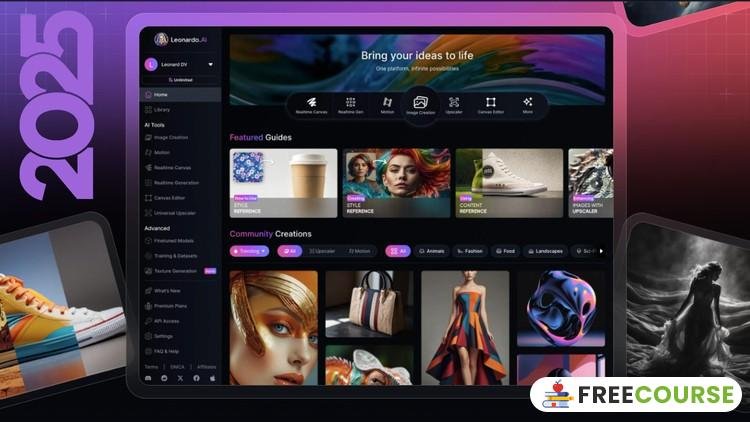Screen dimensions: 750x422
Task: Open Texture Generation in the sidebar
Action: pos(173,271)
